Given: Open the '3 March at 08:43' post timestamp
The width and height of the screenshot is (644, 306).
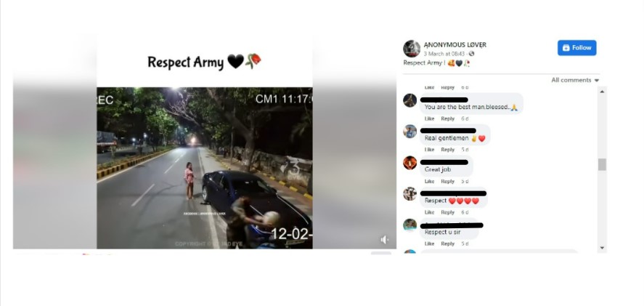Looking at the screenshot, I should click(444, 54).
